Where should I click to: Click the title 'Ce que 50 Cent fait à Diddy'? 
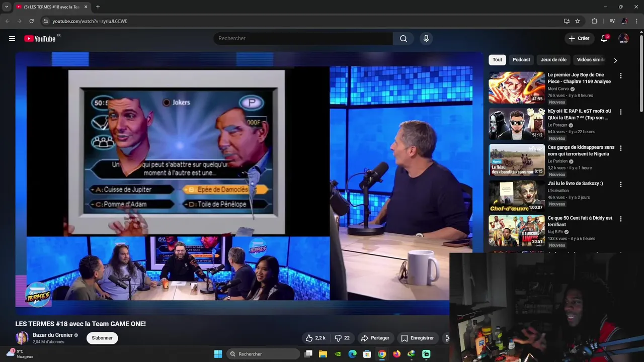[580, 221]
